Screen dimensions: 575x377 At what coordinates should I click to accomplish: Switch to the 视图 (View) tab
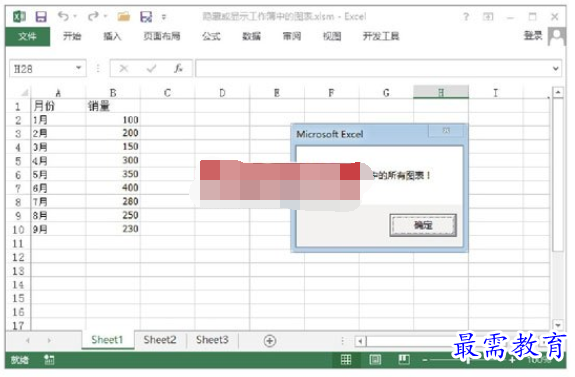pos(332,36)
